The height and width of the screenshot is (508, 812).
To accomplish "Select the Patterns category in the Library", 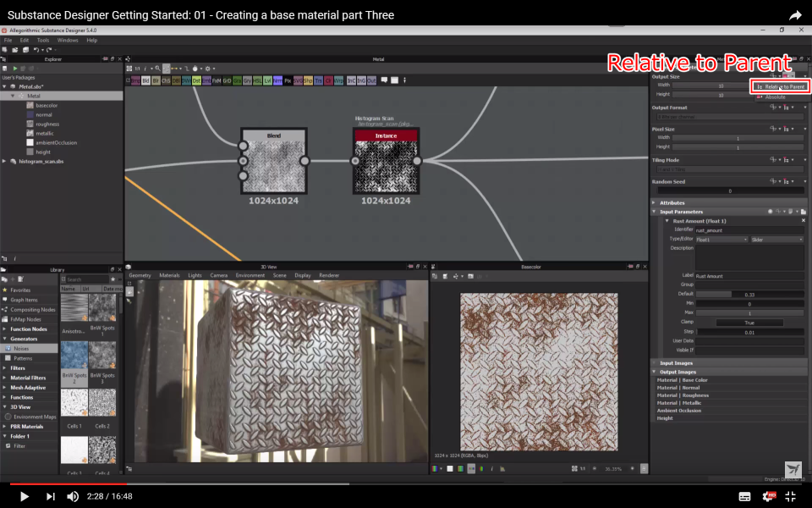I will click(x=23, y=358).
